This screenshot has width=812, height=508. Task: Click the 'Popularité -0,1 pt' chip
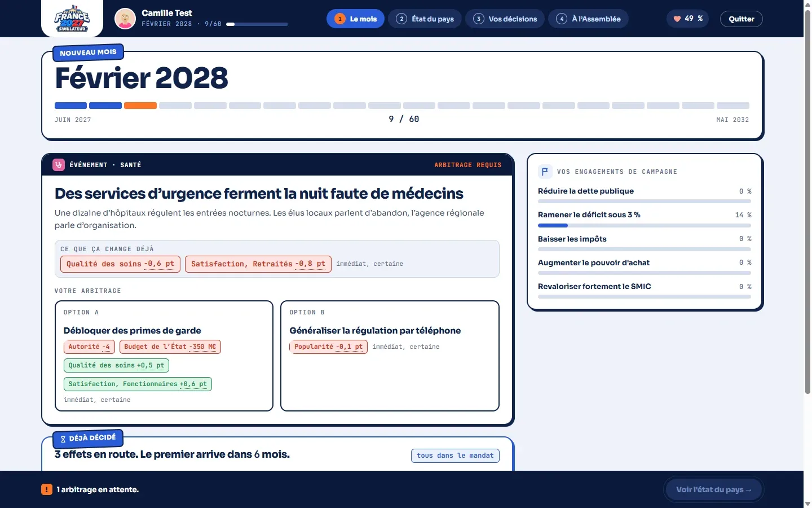pos(328,347)
